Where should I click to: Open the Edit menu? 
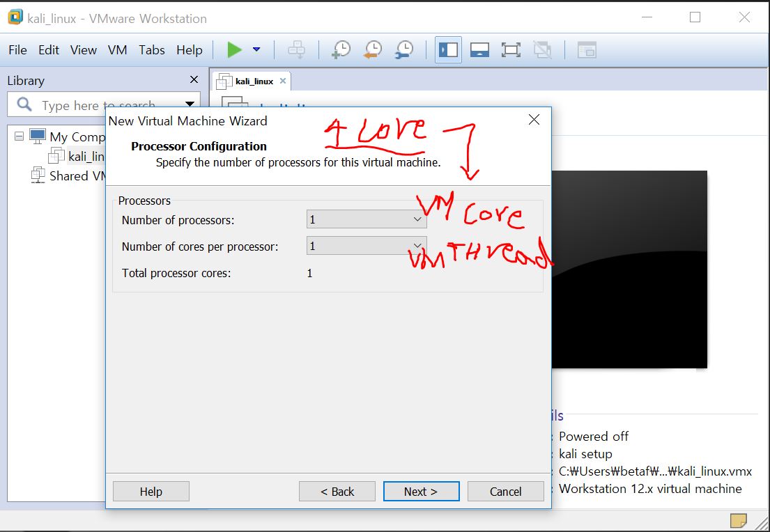(49, 50)
